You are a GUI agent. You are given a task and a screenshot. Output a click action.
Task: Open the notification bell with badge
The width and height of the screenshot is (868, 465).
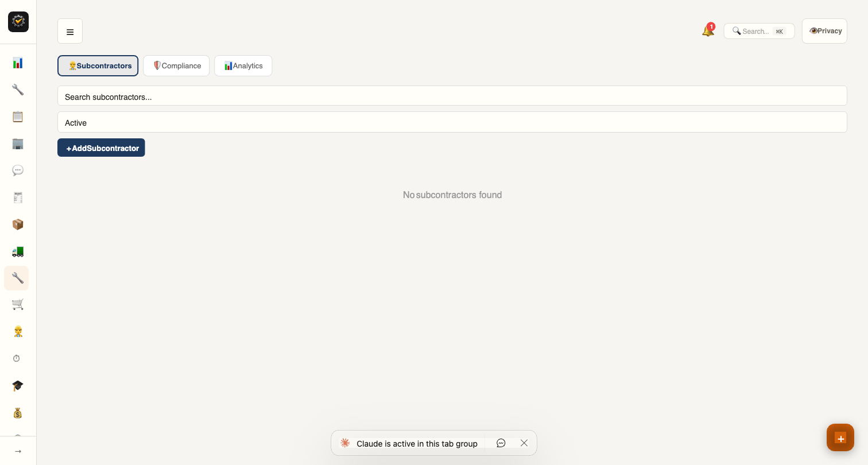[x=708, y=30]
